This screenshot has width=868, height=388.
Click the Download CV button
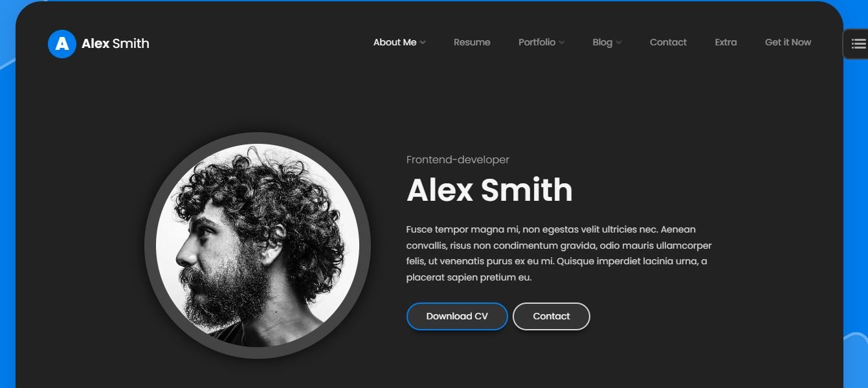[457, 316]
